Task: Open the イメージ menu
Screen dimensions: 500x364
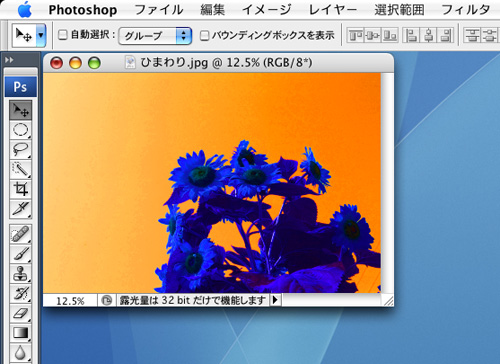Action: (x=266, y=10)
